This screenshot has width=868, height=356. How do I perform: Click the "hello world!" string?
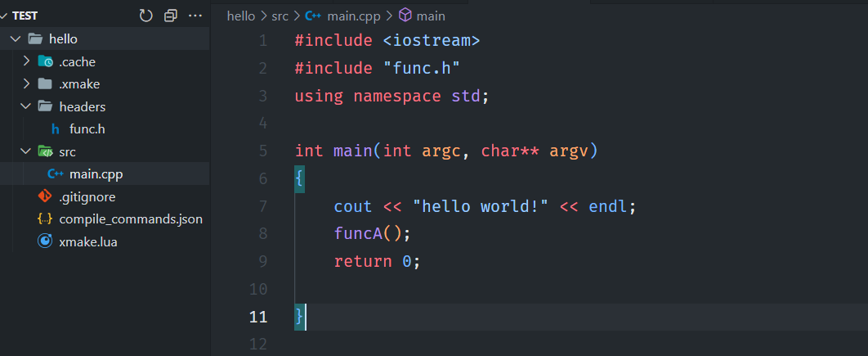tap(481, 207)
